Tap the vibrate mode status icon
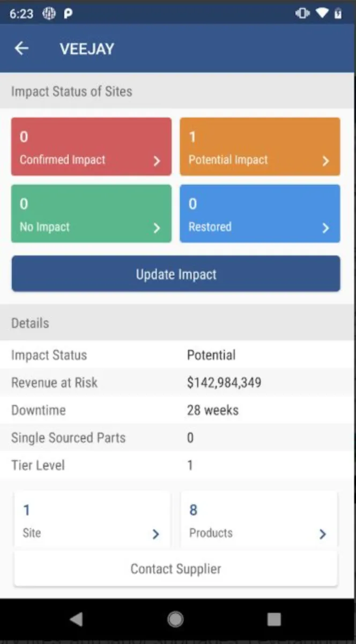 click(x=302, y=13)
